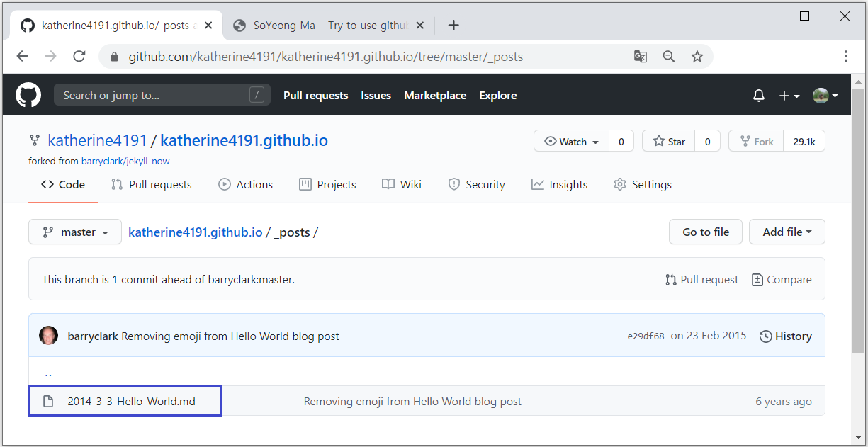This screenshot has width=868, height=447.
Task: Star this repository
Action: click(668, 141)
